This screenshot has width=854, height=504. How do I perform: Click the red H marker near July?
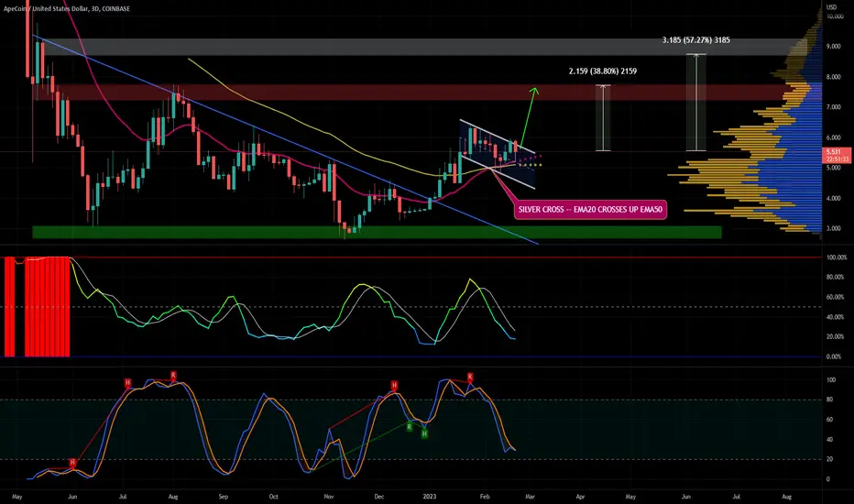(128, 382)
